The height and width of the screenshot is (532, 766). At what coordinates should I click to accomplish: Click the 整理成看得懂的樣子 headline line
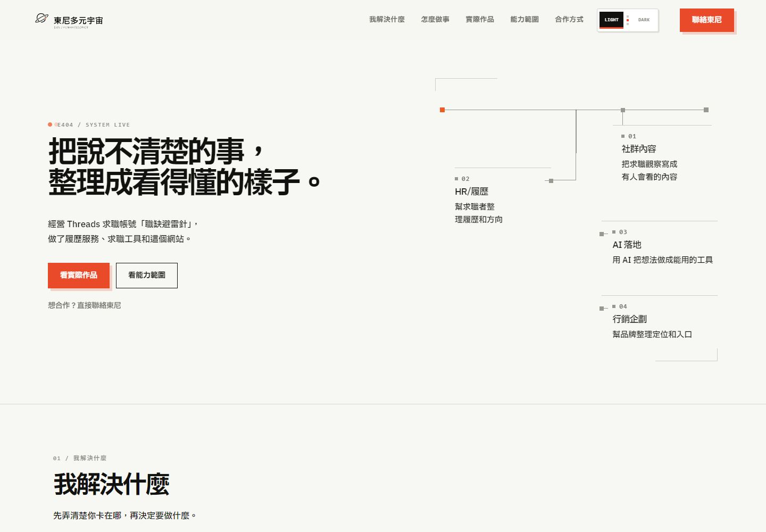click(184, 182)
